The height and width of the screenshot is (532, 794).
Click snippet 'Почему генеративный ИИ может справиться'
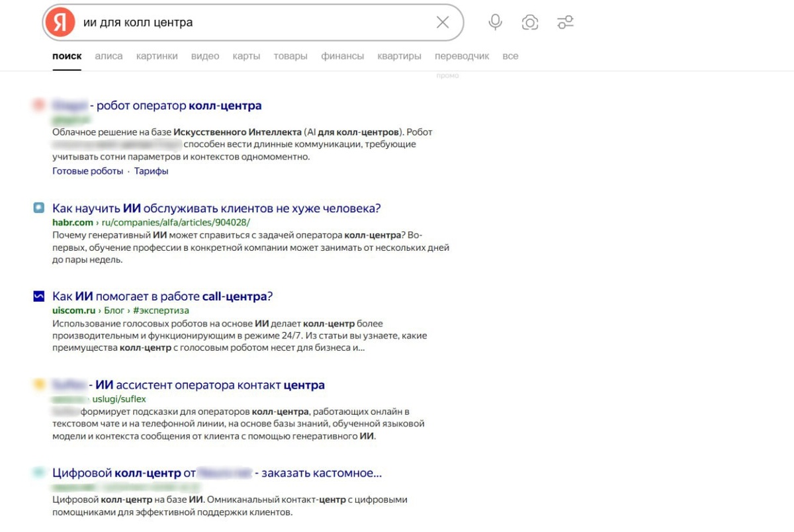click(250, 247)
